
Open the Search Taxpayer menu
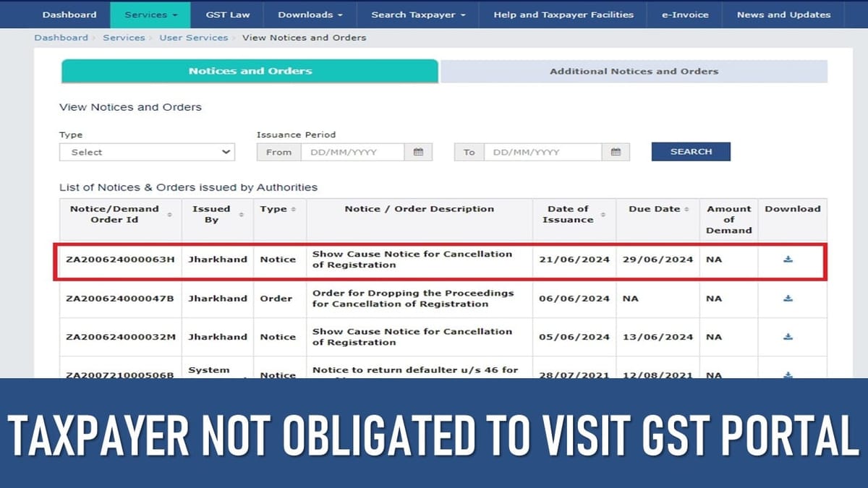pyautogui.click(x=417, y=14)
